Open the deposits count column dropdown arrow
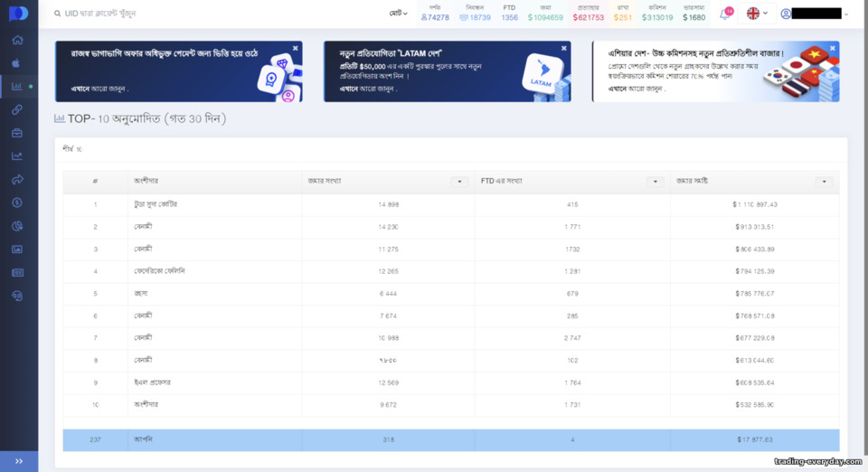The height and width of the screenshot is (472, 868). click(x=459, y=182)
